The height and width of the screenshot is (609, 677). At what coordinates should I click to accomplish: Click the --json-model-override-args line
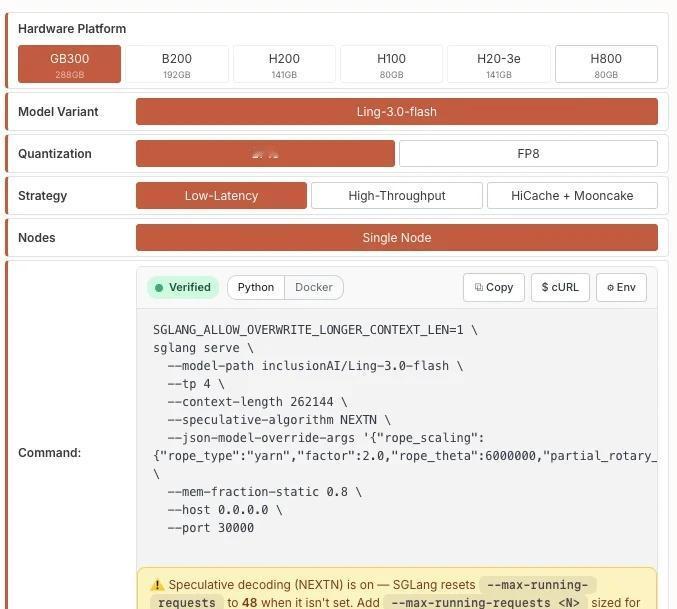pyautogui.click(x=326, y=438)
